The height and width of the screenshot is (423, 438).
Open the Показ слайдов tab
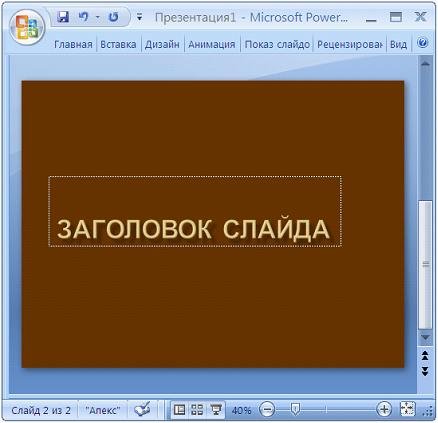click(x=277, y=44)
